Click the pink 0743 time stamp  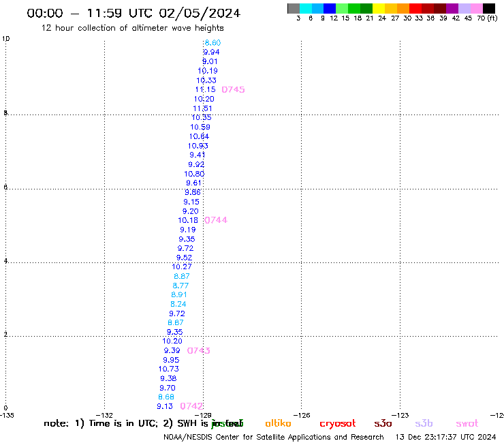coord(199,351)
